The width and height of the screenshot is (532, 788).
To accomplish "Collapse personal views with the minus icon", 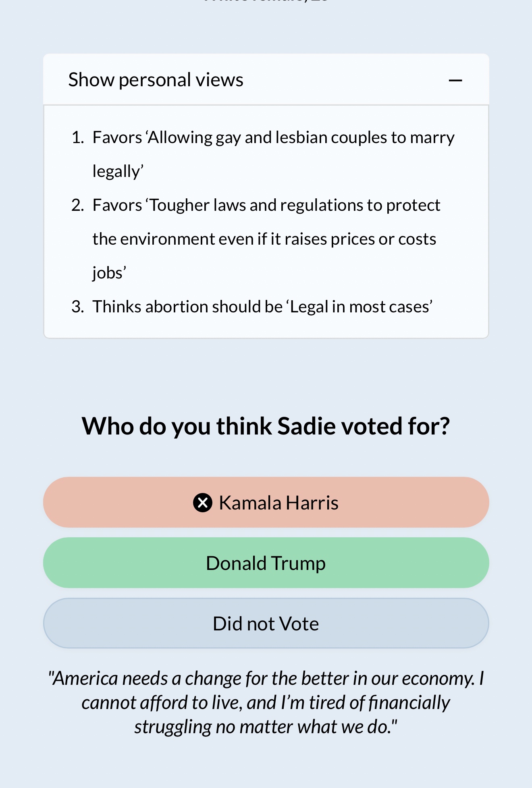I will pos(455,81).
